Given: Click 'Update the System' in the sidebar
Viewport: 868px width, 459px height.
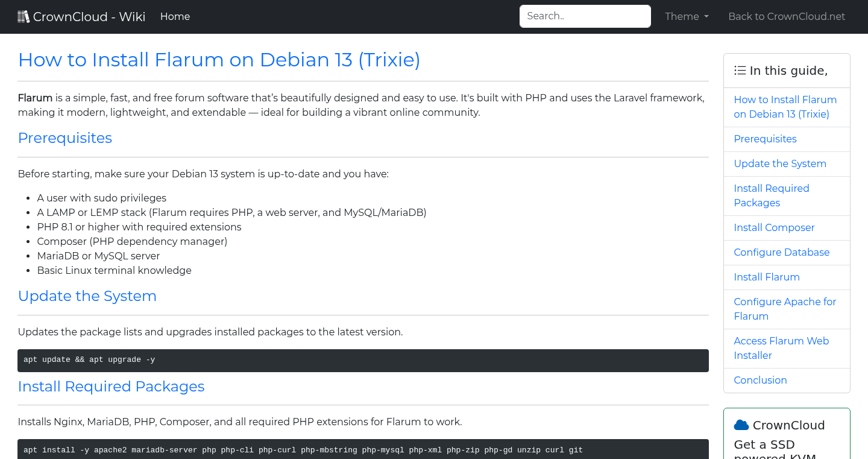Looking at the screenshot, I should 780,163.
